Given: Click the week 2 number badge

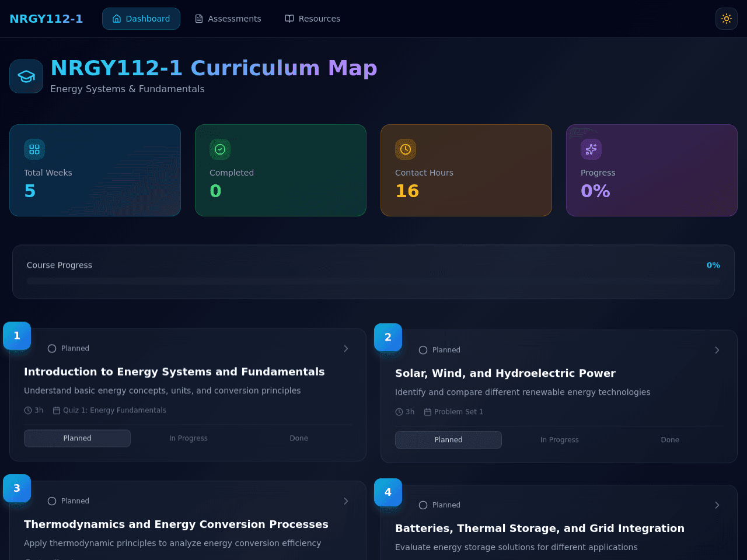Looking at the screenshot, I should coord(388,337).
